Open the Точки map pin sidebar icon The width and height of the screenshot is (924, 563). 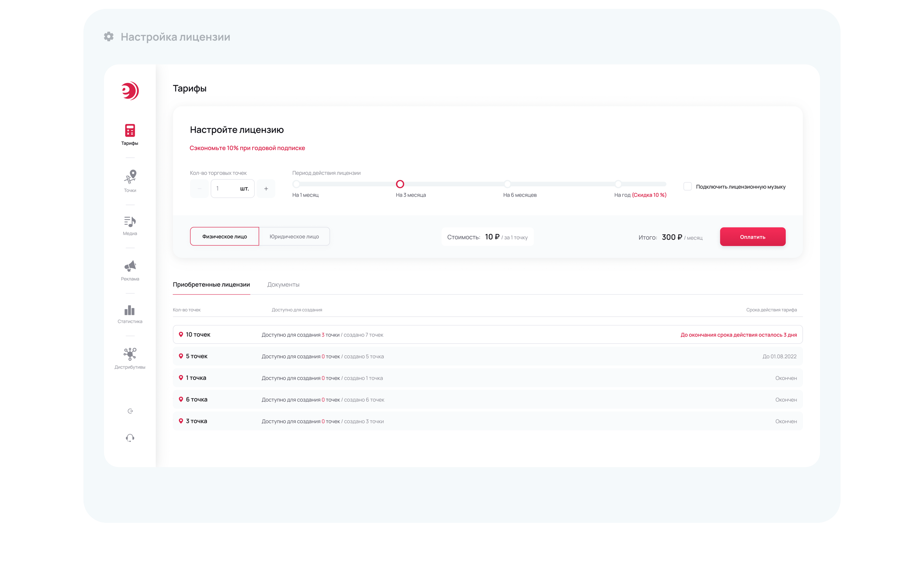pos(130,177)
